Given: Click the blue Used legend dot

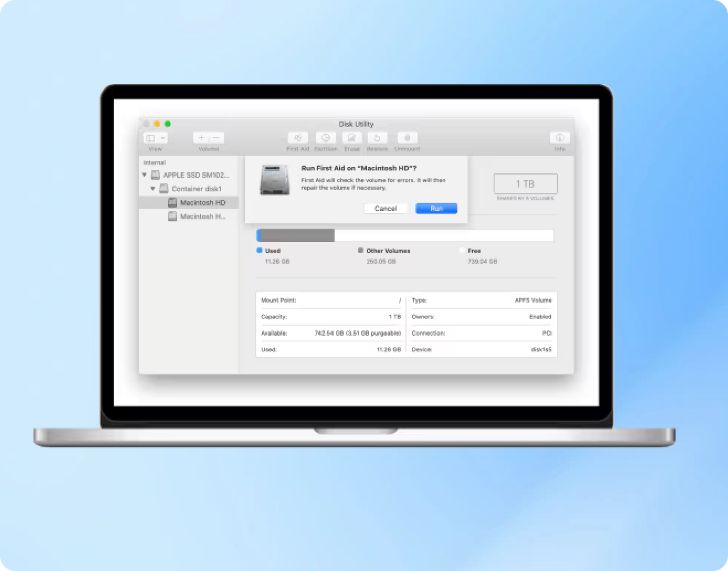Looking at the screenshot, I should click(260, 250).
